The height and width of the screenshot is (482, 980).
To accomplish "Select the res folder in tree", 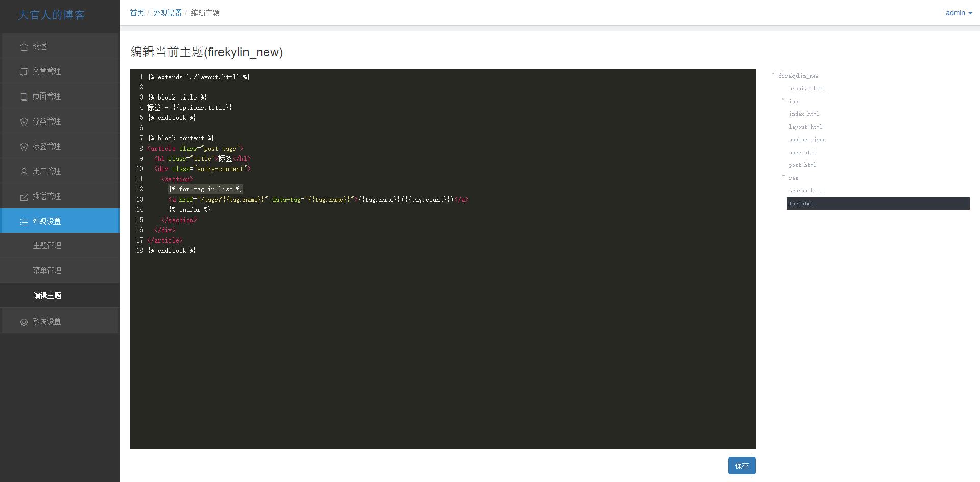I will 793,178.
